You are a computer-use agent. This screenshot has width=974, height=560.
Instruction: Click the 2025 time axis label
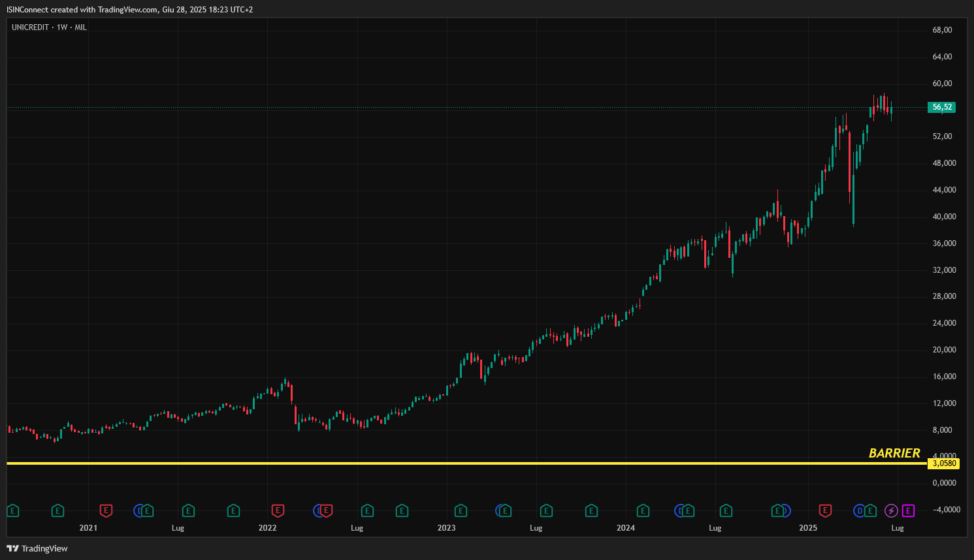coord(808,528)
